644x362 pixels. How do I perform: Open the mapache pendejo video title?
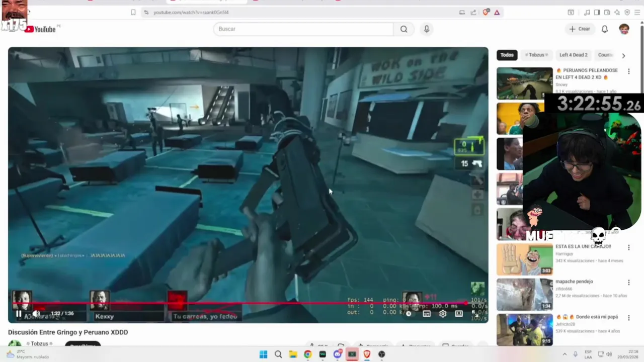(x=574, y=282)
